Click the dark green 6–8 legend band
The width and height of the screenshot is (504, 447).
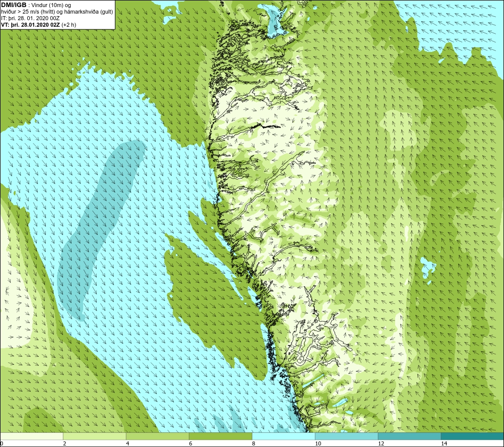(x=221, y=436)
